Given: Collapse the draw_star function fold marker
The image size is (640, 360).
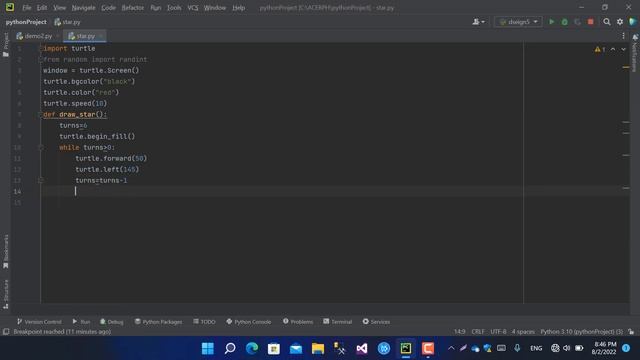Looking at the screenshot, I should pos(40,114).
